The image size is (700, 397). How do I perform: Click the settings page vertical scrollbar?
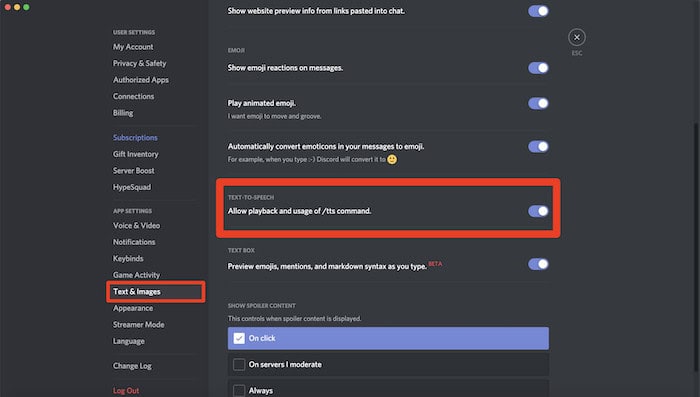697,246
